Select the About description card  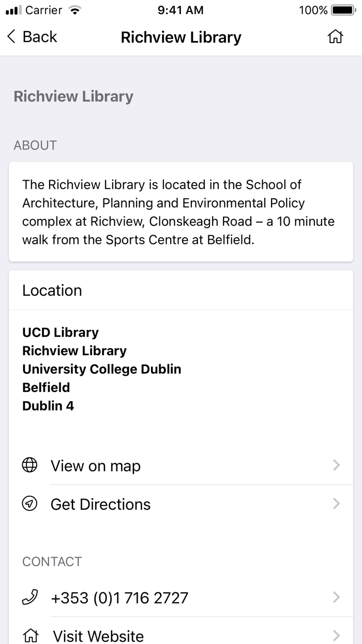[x=180, y=211]
